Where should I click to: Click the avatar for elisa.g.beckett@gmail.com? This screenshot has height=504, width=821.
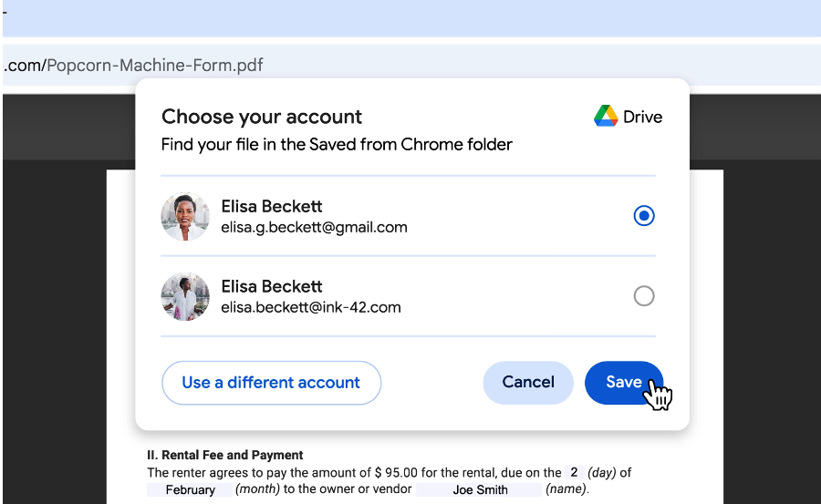[185, 217]
